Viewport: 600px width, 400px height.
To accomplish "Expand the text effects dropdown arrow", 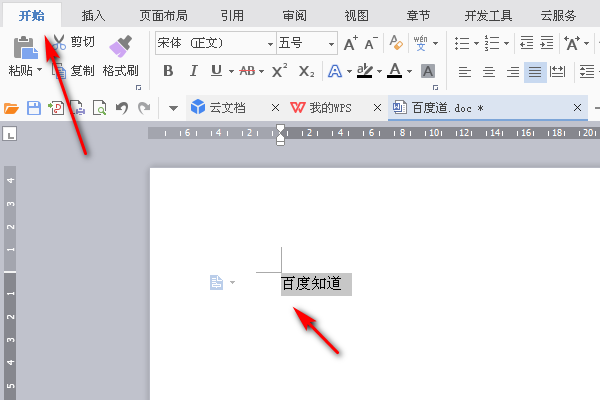I will [349, 72].
